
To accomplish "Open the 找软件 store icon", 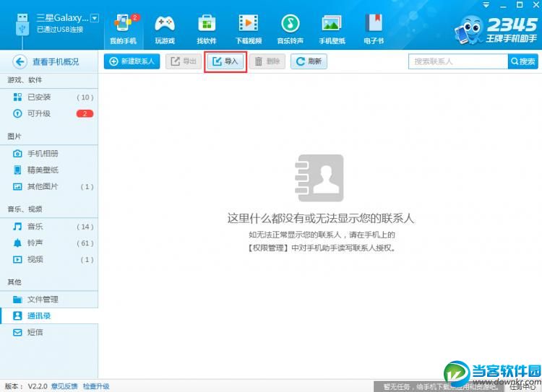I will pyautogui.click(x=207, y=23).
